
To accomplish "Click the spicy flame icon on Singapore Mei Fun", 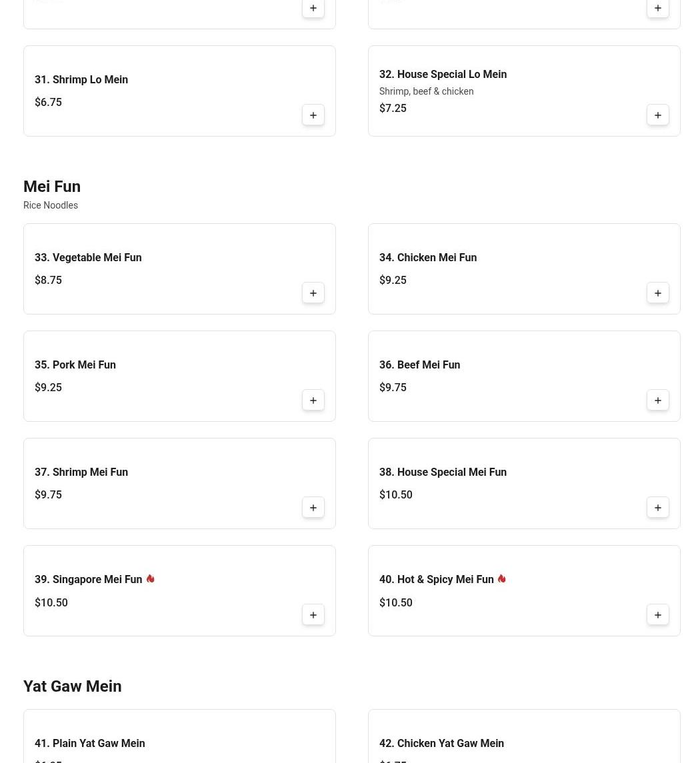I will [150, 579].
